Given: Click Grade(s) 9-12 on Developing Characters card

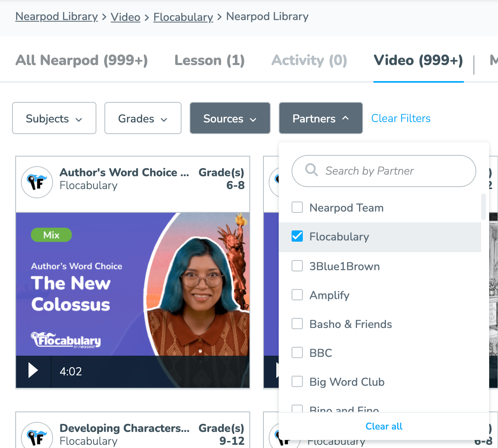Looking at the screenshot, I should (221, 434).
